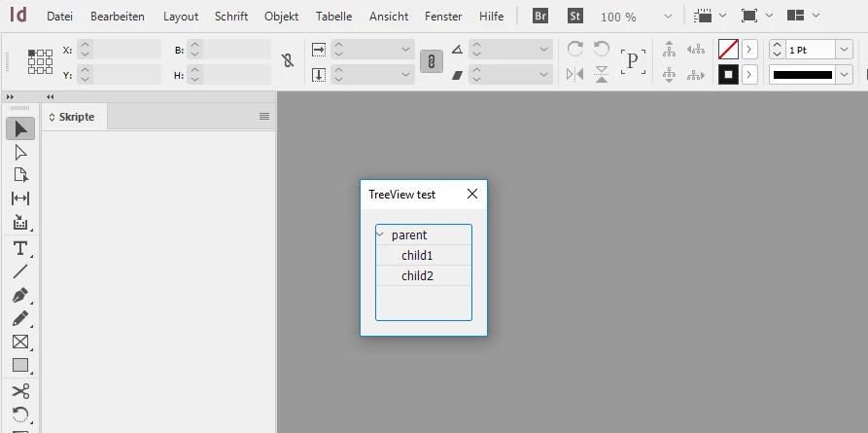Click the P flip/rotate indicator
The image size is (868, 433).
(x=633, y=61)
